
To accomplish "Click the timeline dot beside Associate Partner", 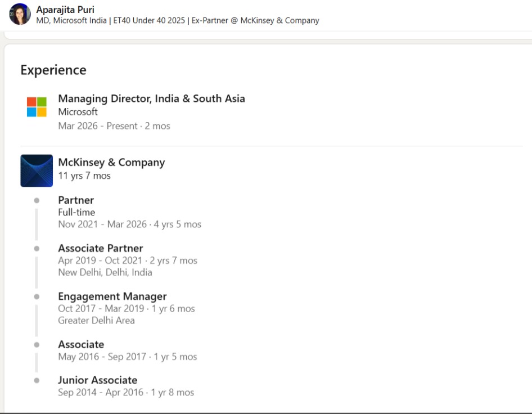I will pyautogui.click(x=37, y=248).
